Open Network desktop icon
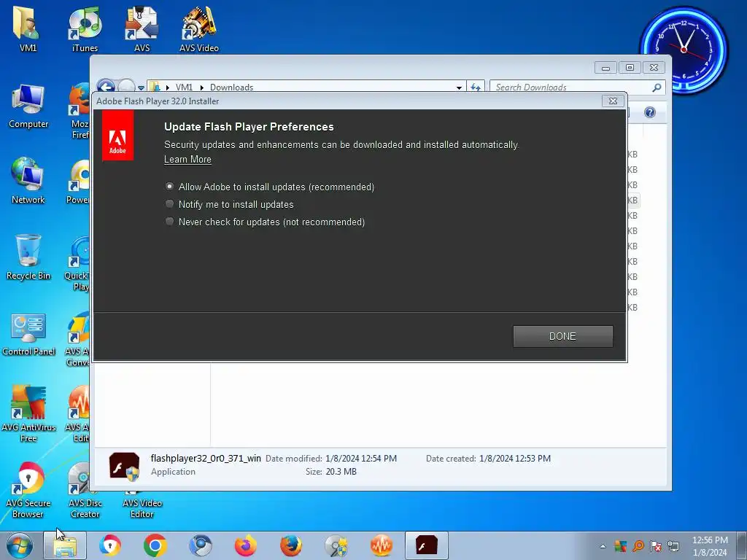Viewport: 747px width, 560px height. coord(28,181)
